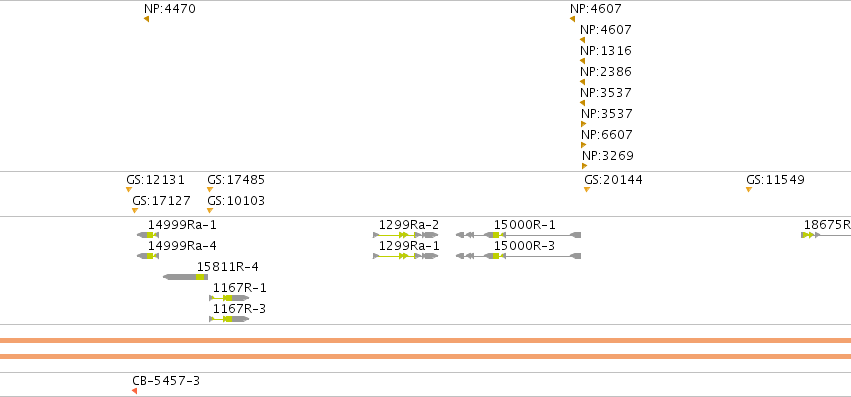This screenshot has height=397, width=851.
Task: Select the GS:10103 marker triangle
Action: pyautogui.click(x=210, y=211)
